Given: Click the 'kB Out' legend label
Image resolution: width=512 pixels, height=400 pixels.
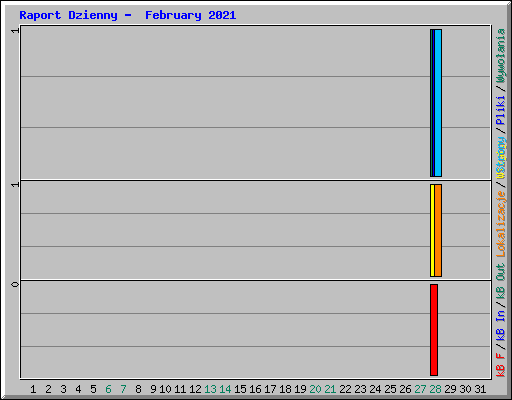Looking at the screenshot, I should (x=501, y=282).
